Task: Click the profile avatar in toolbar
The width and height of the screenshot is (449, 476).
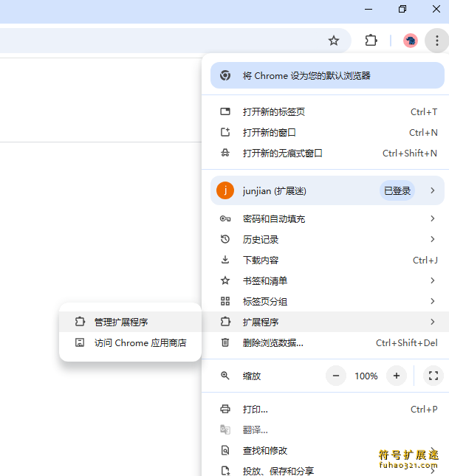Action: (x=411, y=41)
